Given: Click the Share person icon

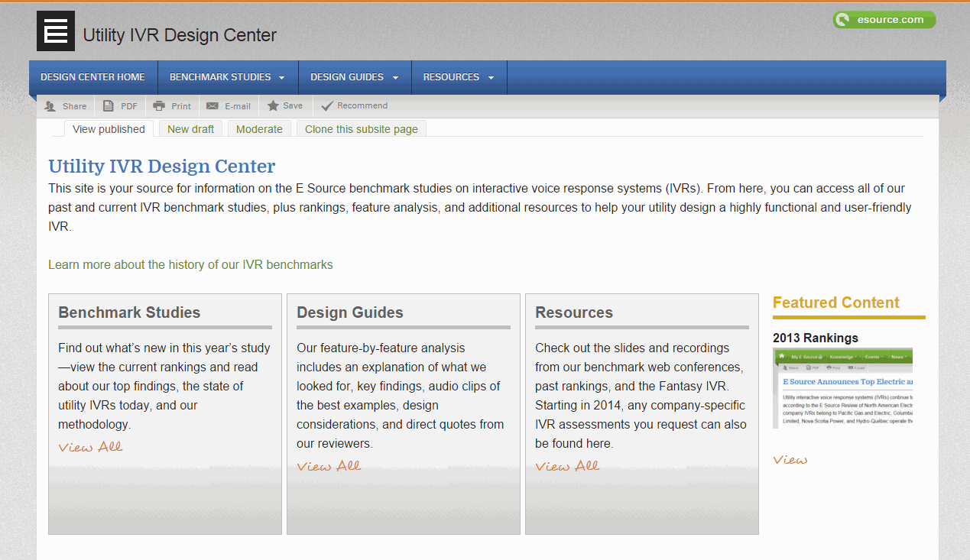Looking at the screenshot, I should tap(50, 106).
